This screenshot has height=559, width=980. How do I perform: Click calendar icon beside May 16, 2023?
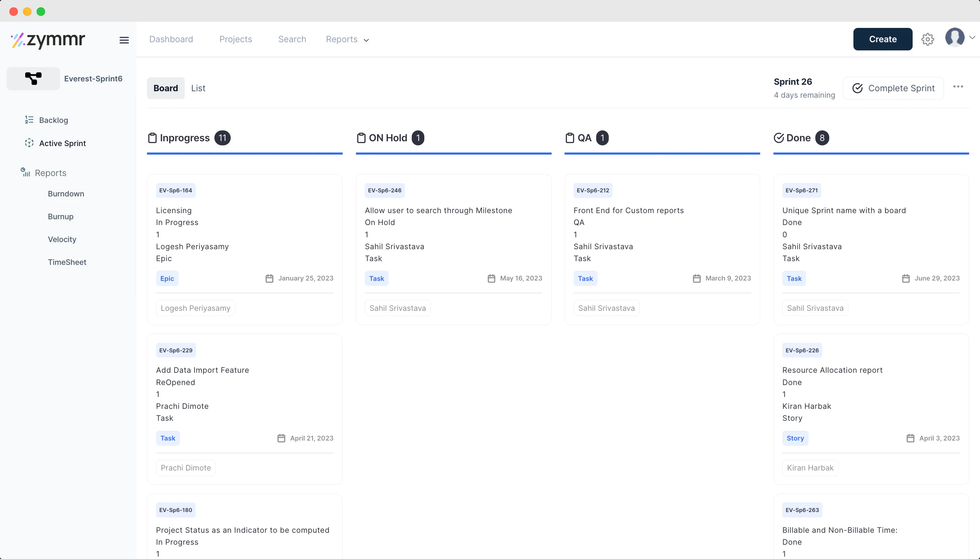pos(491,278)
